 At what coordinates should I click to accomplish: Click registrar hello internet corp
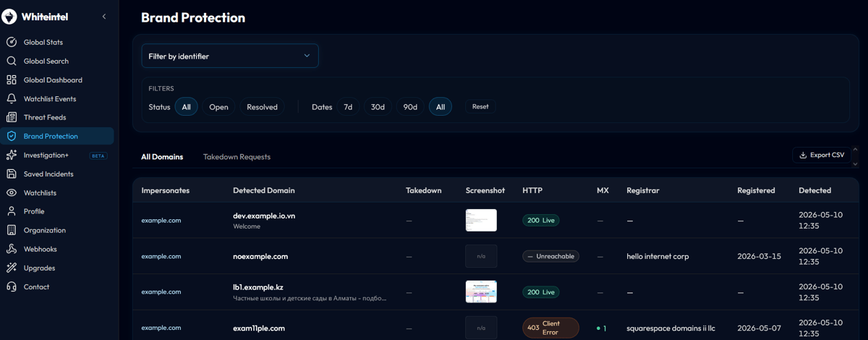(x=658, y=256)
